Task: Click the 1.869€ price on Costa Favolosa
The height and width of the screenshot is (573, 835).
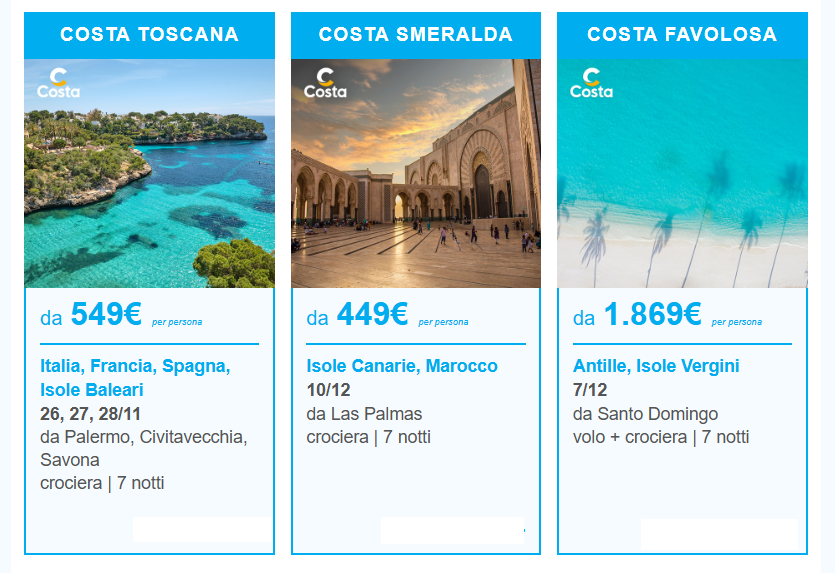Action: [652, 314]
